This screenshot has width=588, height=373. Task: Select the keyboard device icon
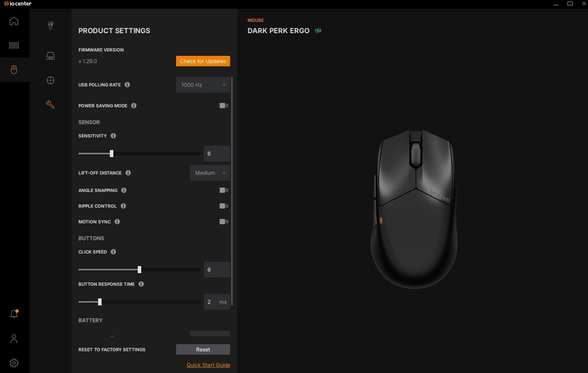[14, 45]
